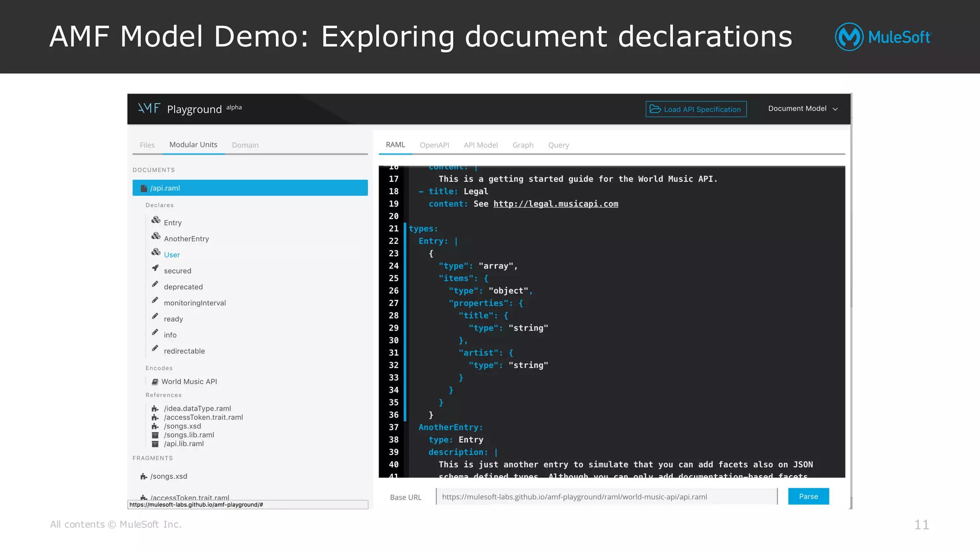
Task: Click the Base URL input field
Action: 607,496
